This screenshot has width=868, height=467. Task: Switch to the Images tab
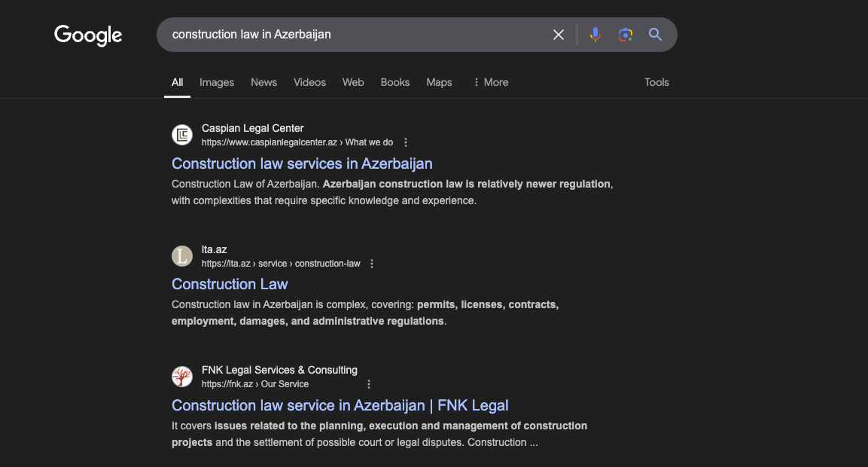point(217,83)
